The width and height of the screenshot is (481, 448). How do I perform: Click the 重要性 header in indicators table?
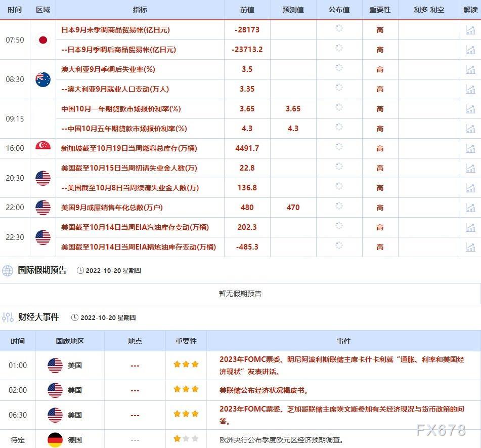[380, 10]
